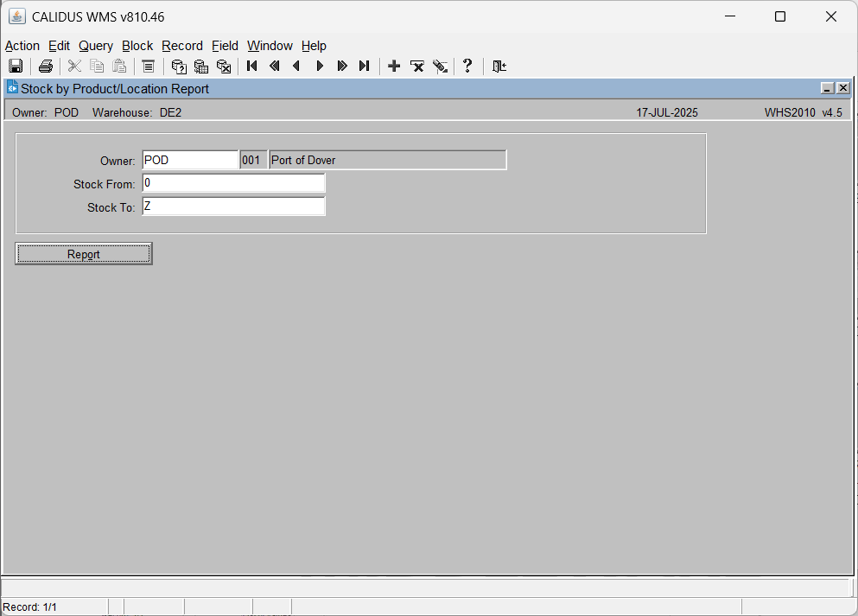
Task: Open the Block menu
Action: 137,46
